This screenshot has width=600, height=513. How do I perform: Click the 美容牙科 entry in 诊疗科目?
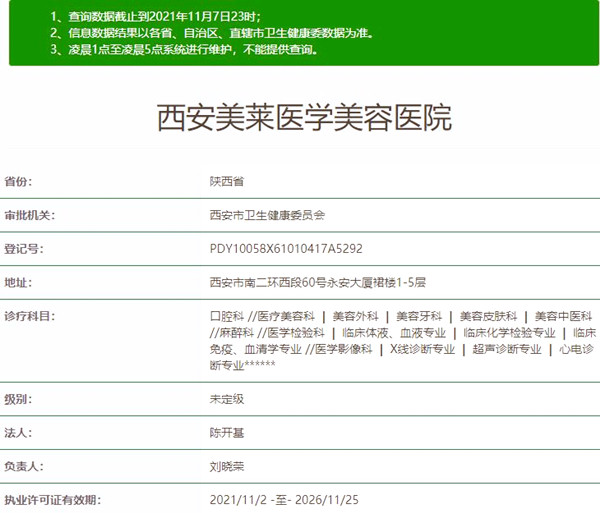pos(419,316)
